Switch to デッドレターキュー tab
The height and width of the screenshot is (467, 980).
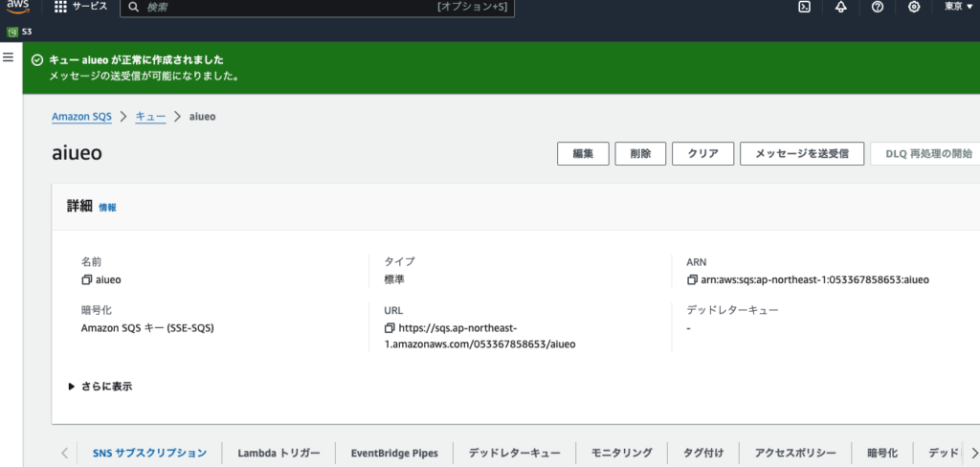coord(514,454)
